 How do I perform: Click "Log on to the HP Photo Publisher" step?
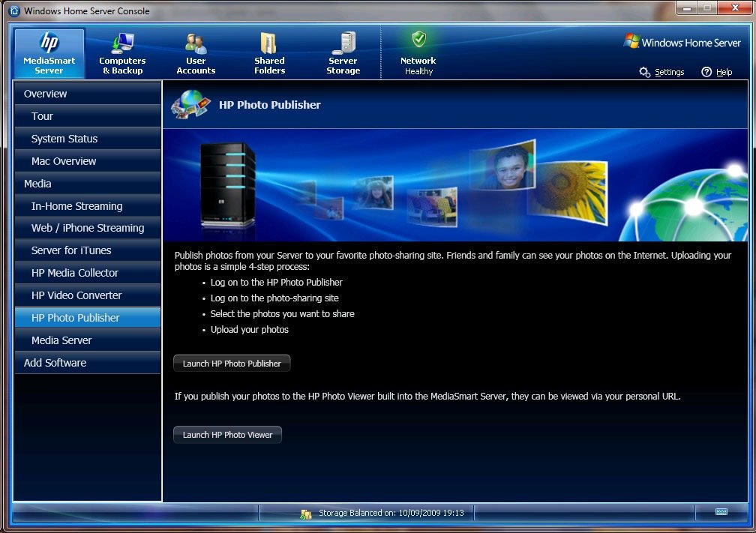click(x=276, y=283)
